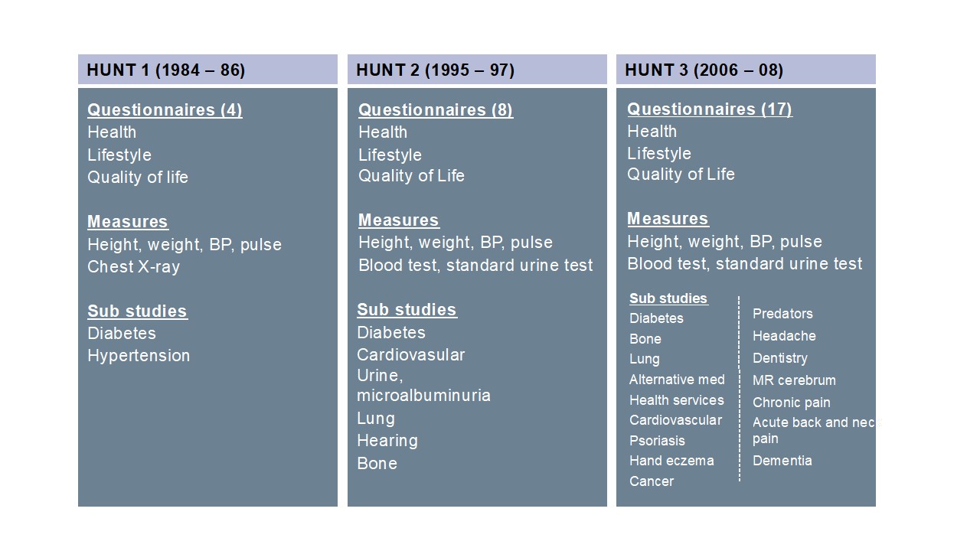980x551 pixels.
Task: Click the Cardiovasular item in HUNT 2
Action: (411, 355)
